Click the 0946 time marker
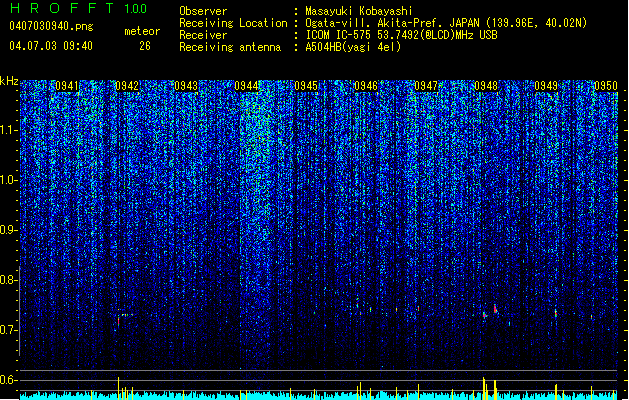 pos(366,86)
